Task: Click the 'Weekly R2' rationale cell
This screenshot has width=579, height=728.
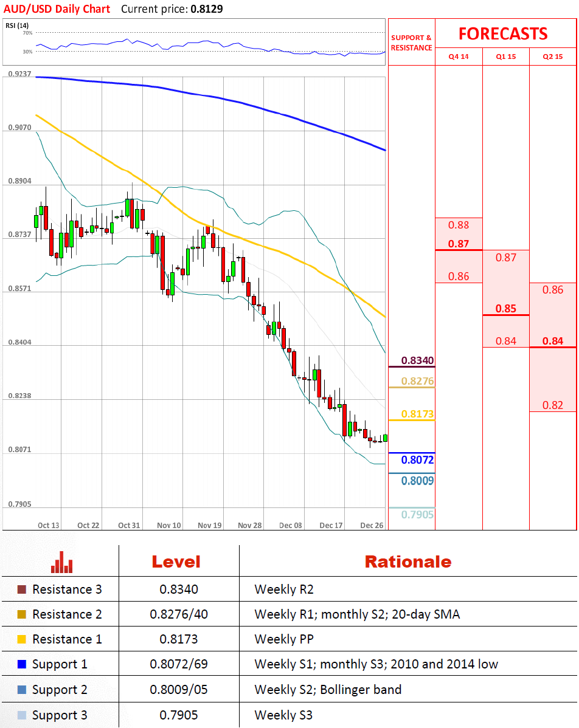Action: (284, 589)
